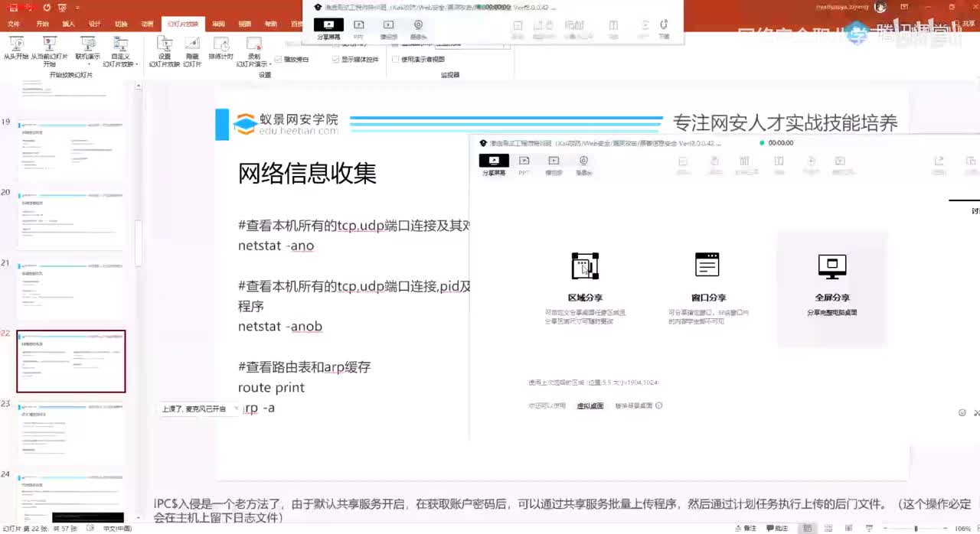Open Record Slide Show (录制幻灯片演示) dropdown

[252, 51]
